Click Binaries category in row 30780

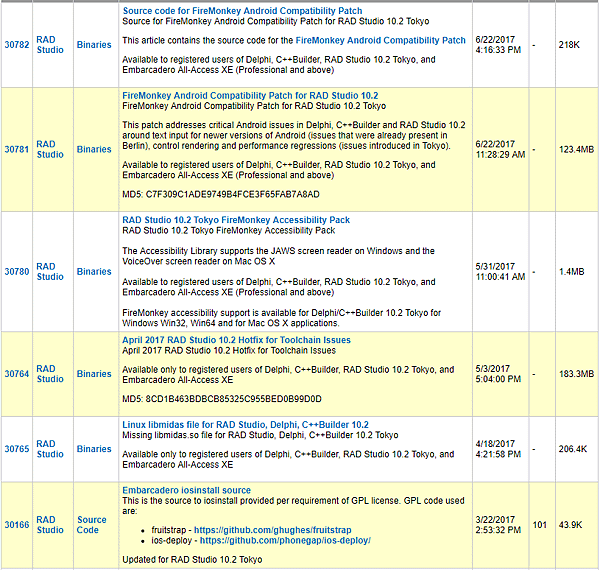(94, 272)
